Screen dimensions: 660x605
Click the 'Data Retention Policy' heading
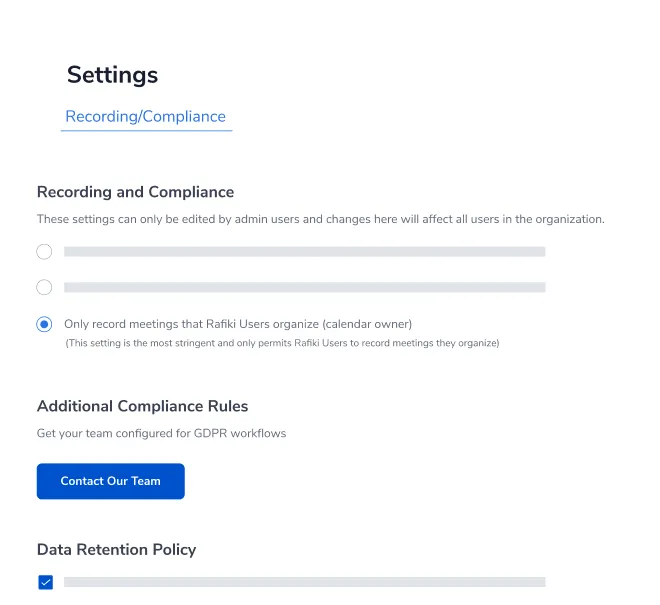point(117,550)
